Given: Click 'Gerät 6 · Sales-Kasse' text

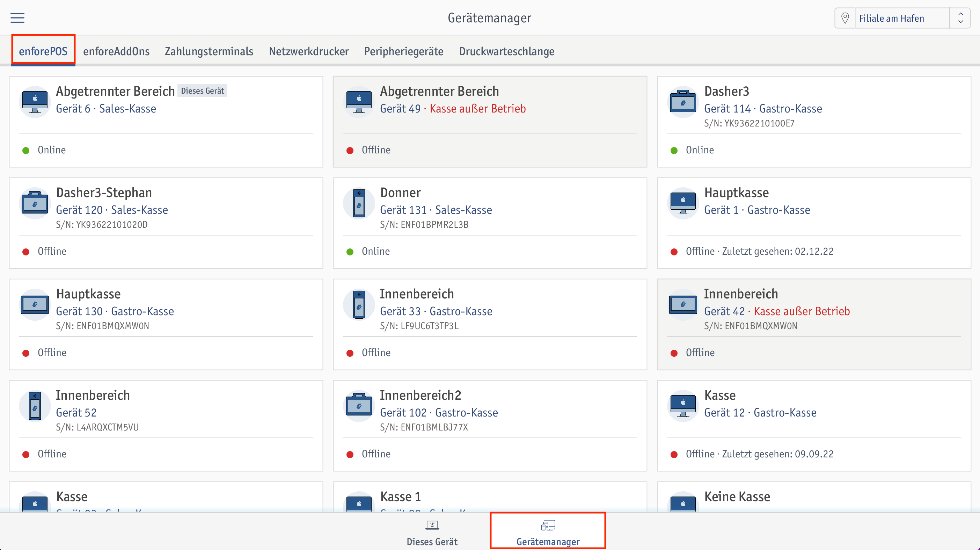Looking at the screenshot, I should [106, 108].
